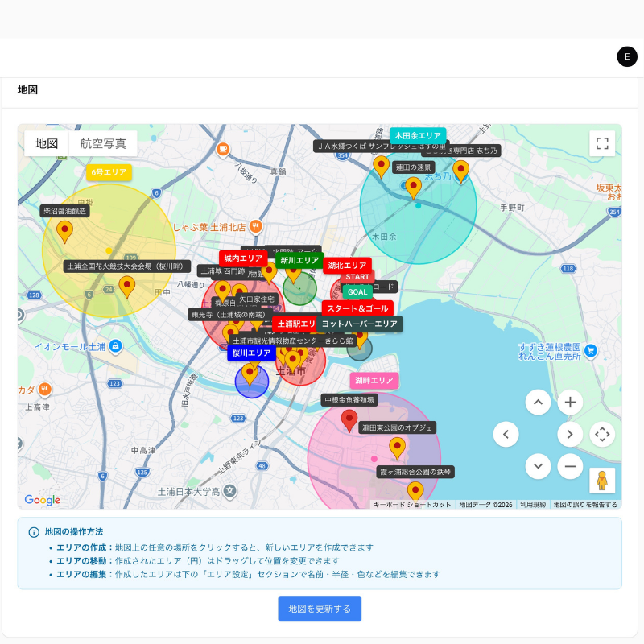Select the Street View pegman icon
This screenshot has width=644, height=644.
click(601, 480)
